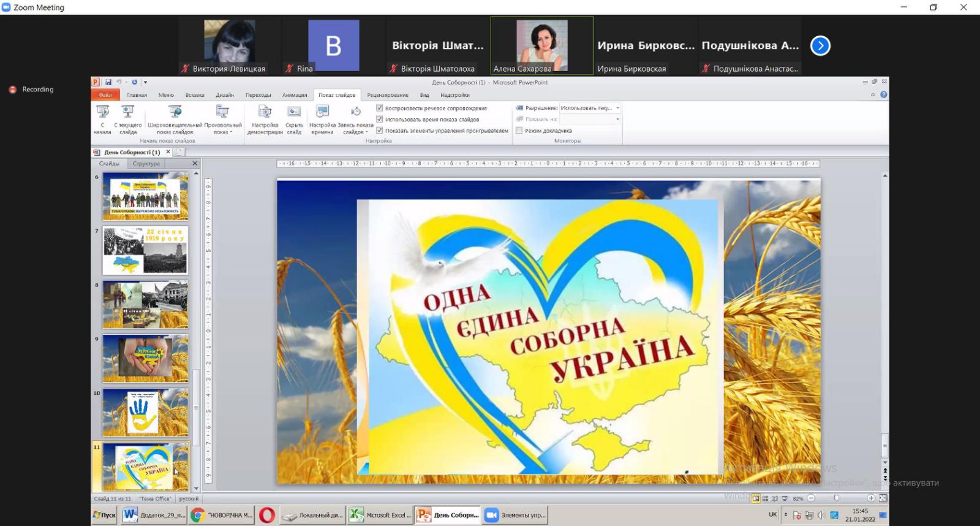Switch to the Структура outline tab
The image size is (980, 526).
(x=146, y=164)
